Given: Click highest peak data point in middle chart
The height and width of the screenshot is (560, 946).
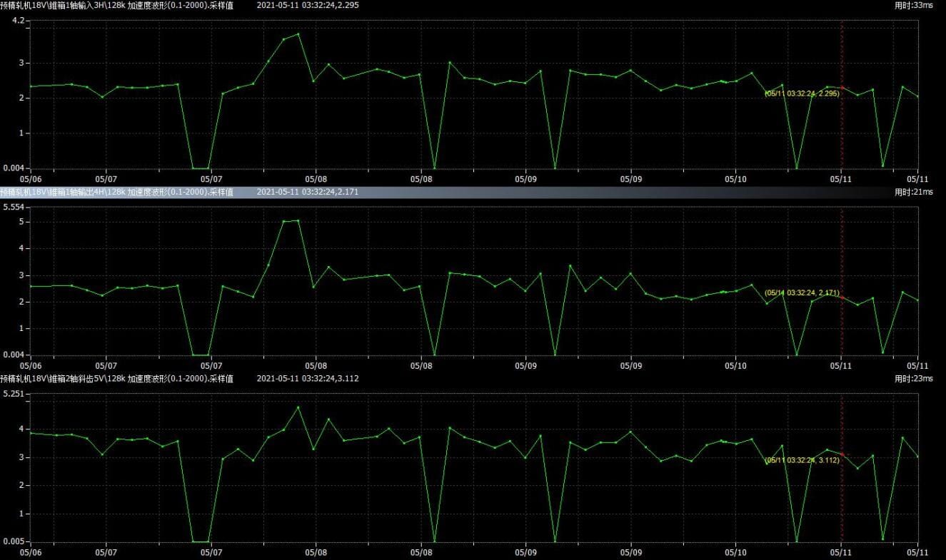Looking at the screenshot, I should [298, 220].
